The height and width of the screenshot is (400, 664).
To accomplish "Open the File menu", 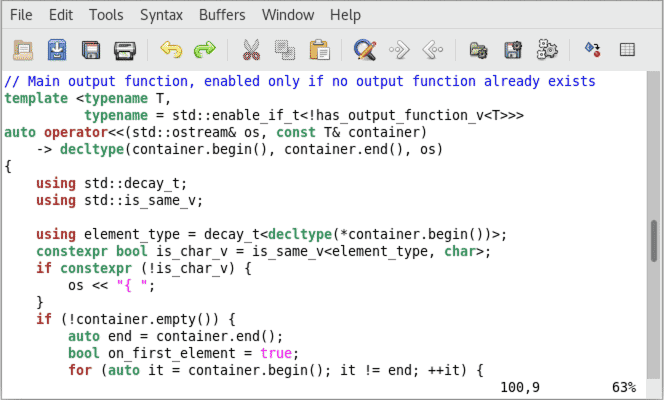I will click(21, 15).
